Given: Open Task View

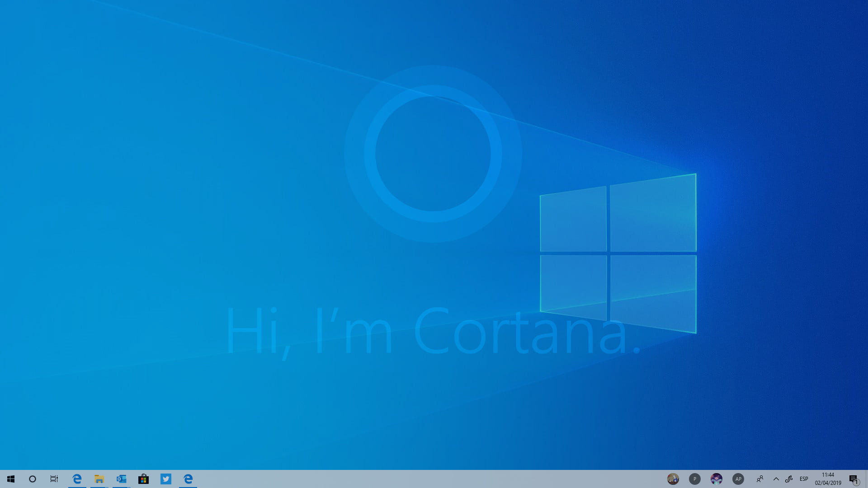Looking at the screenshot, I should coord(54,479).
